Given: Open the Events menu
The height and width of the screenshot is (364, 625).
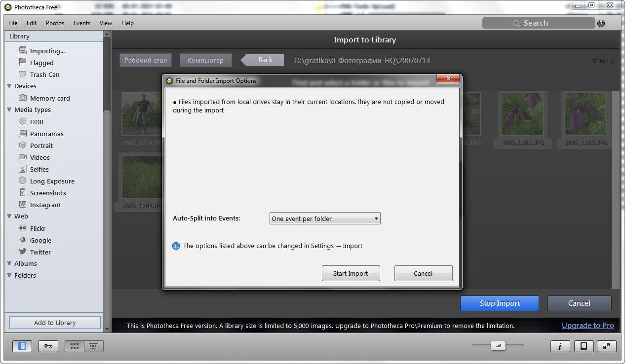Looking at the screenshot, I should (82, 23).
